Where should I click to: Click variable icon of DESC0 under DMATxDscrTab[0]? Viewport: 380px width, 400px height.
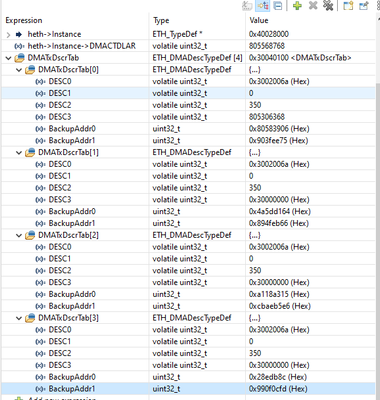(40, 81)
